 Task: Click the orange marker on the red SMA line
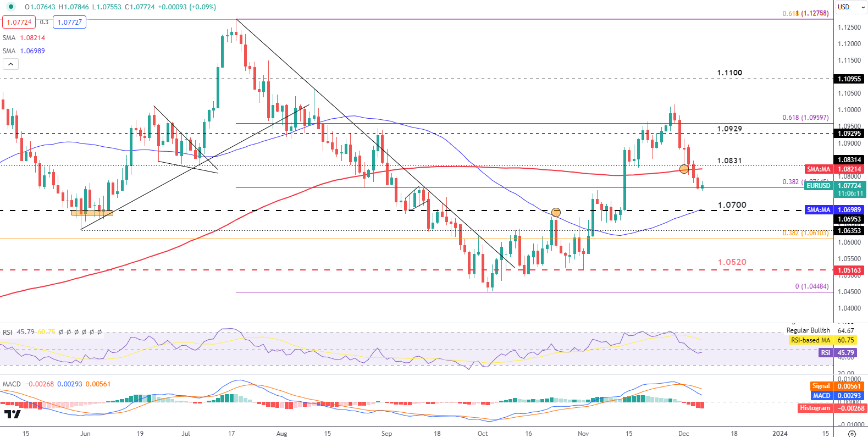684,169
